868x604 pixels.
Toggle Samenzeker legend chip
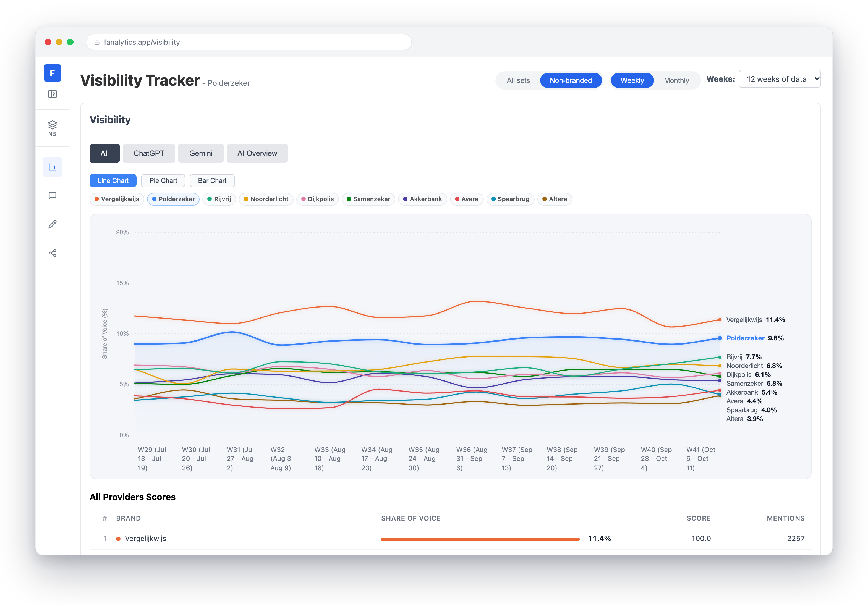pos(368,199)
